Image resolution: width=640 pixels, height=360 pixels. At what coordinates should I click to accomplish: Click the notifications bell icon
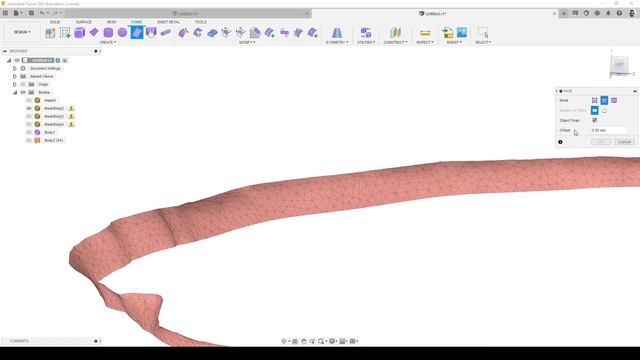click(608, 13)
